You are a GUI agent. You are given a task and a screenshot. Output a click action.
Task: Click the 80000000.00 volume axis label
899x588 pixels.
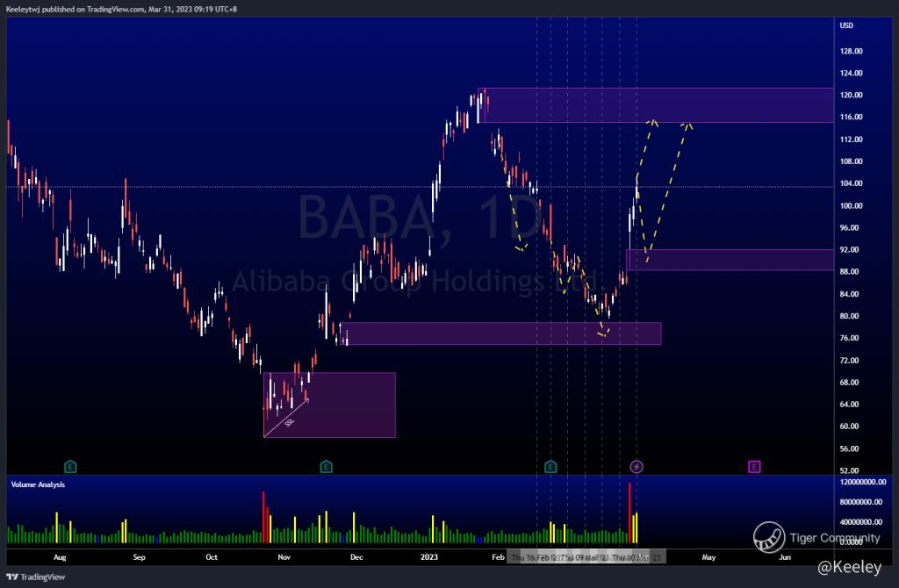(x=861, y=502)
